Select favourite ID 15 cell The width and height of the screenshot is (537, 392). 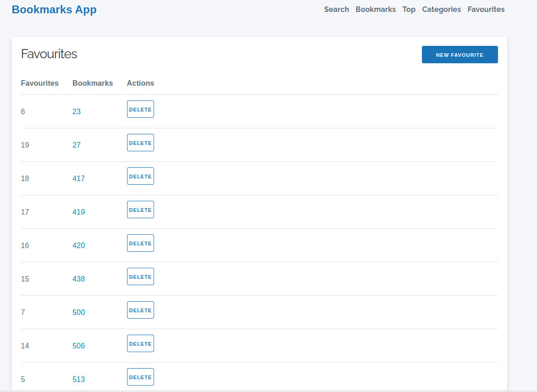[25, 279]
